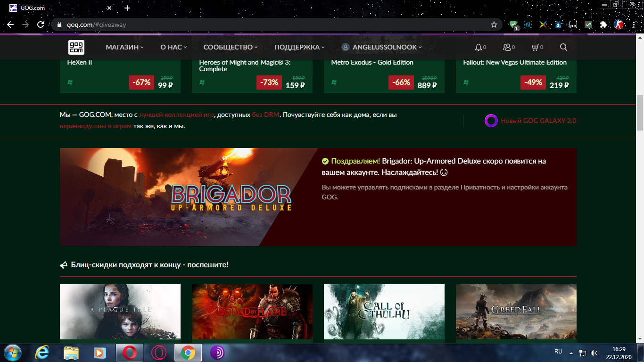Open the white rounded-square two-dots extension
The height and width of the screenshot is (362, 644).
pos(573,25)
